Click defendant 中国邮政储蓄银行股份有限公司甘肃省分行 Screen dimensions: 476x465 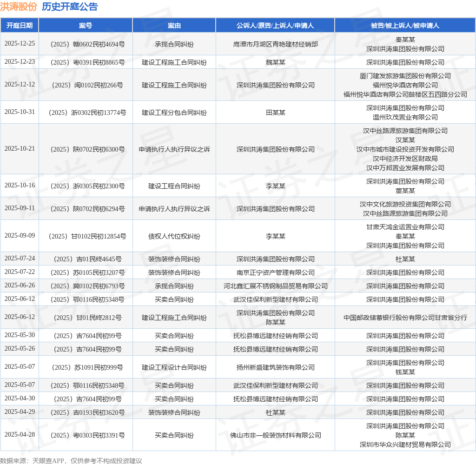tap(405, 318)
